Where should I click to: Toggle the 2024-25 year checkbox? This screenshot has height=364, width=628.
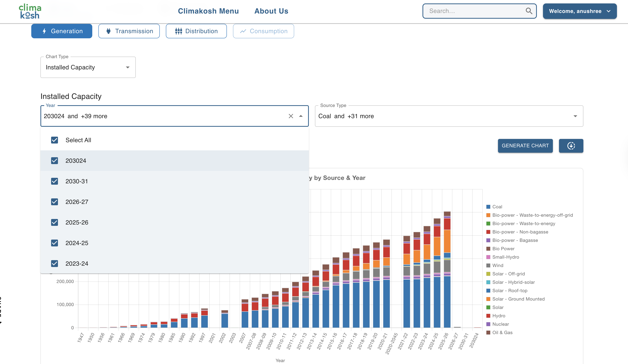pyautogui.click(x=55, y=243)
